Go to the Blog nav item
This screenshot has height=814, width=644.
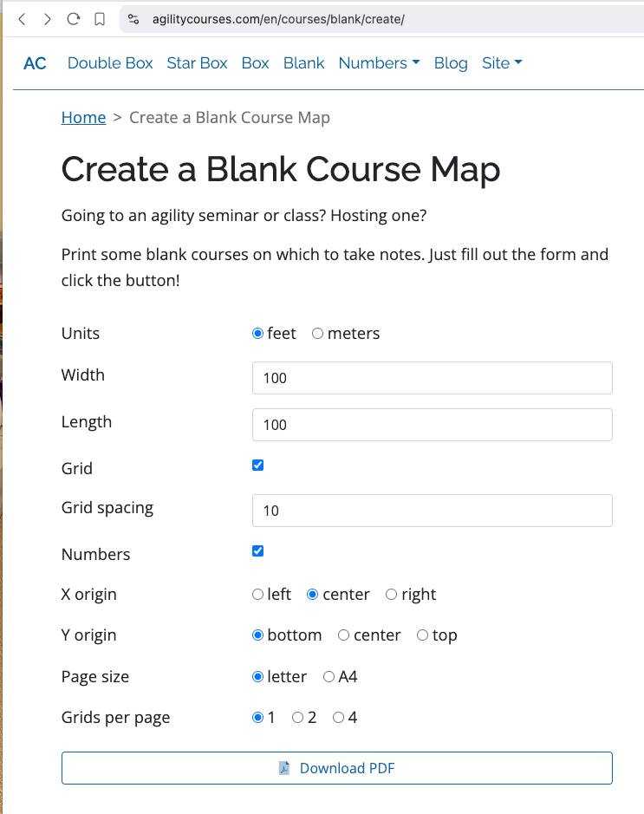(451, 62)
